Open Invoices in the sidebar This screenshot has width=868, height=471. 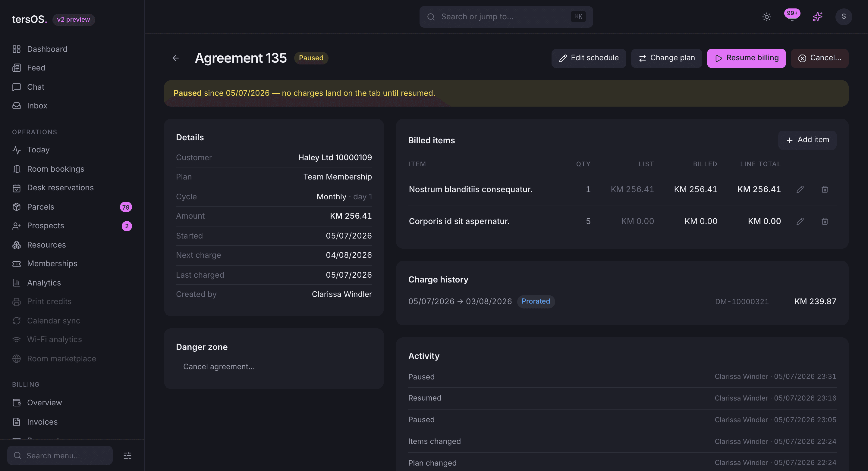72,422
